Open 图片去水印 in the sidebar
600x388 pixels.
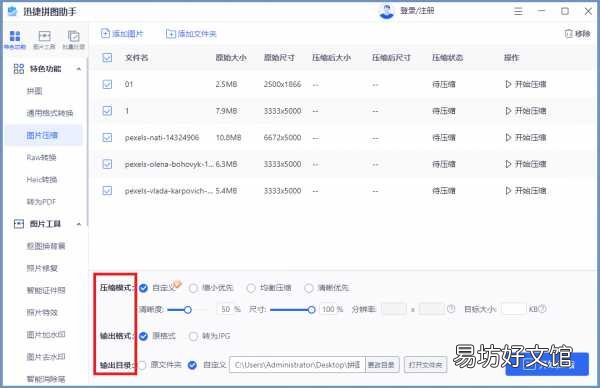[46, 357]
